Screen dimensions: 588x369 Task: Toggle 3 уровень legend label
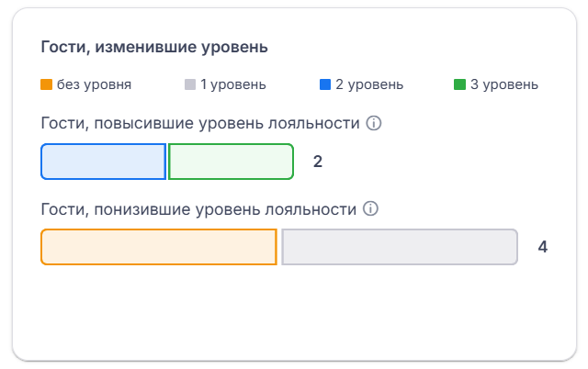click(x=504, y=84)
